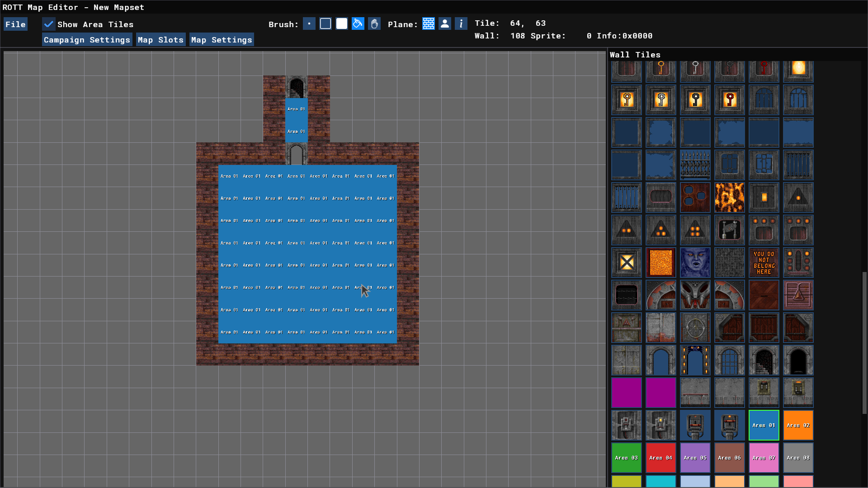
Task: Switch to the sprite person plane
Action: coord(445,24)
